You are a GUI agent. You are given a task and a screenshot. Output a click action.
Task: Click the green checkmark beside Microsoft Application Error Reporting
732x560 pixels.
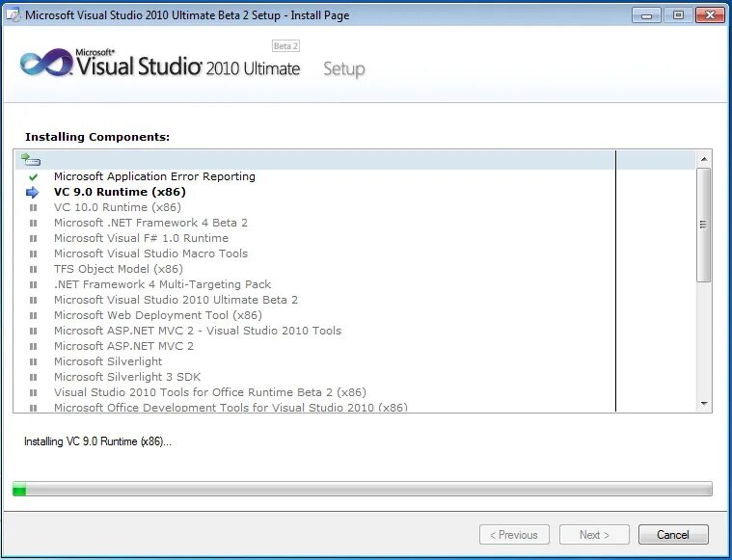[x=33, y=176]
